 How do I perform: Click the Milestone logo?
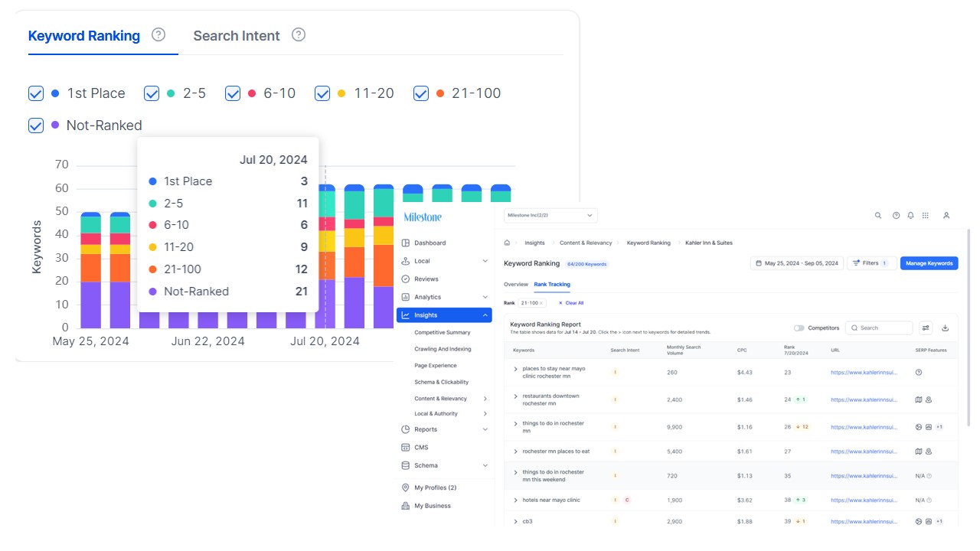[423, 217]
